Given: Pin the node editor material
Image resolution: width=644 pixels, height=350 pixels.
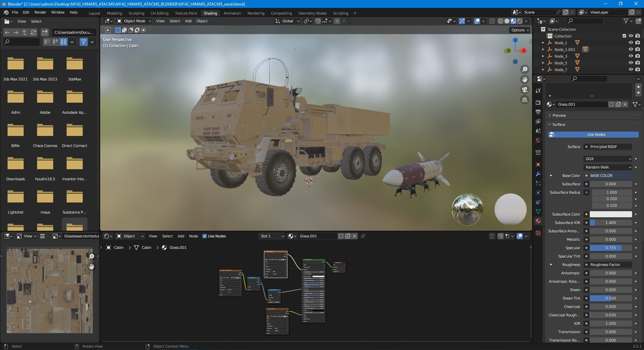Looking at the screenshot, I should tap(363, 236).
